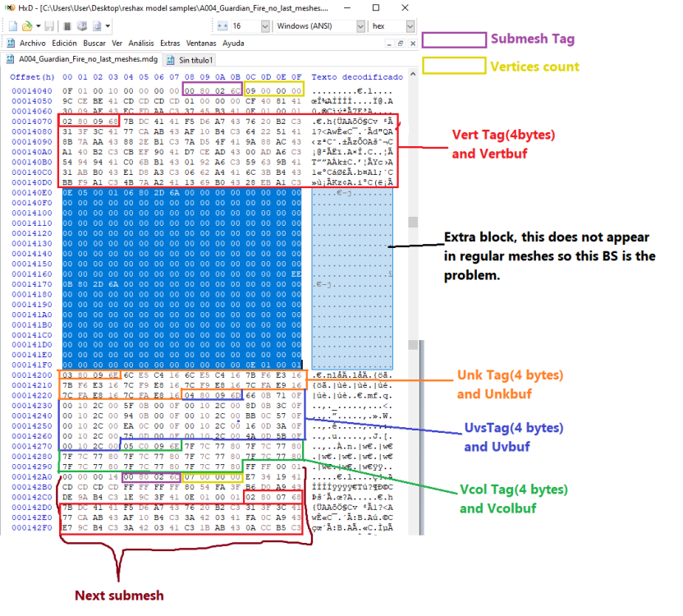This screenshot has height=616, width=683.
Task: Click the HxD document icon beside Archivo
Action: point(10,43)
